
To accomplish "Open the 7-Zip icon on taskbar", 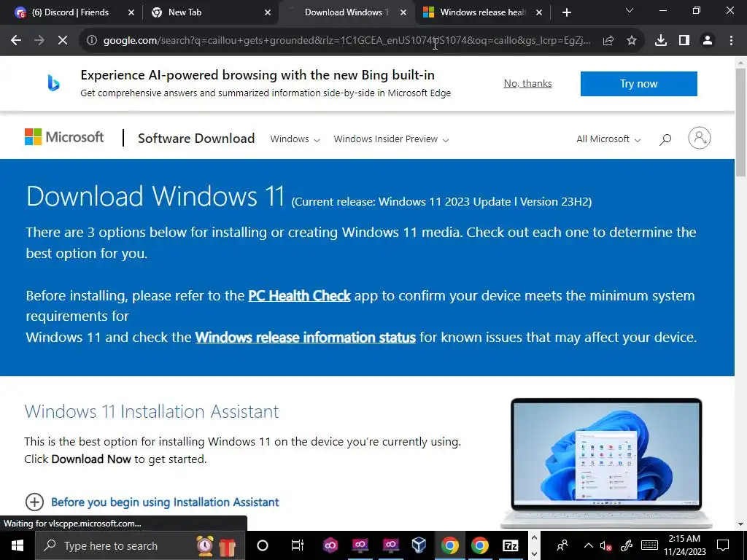I will coord(510,545).
